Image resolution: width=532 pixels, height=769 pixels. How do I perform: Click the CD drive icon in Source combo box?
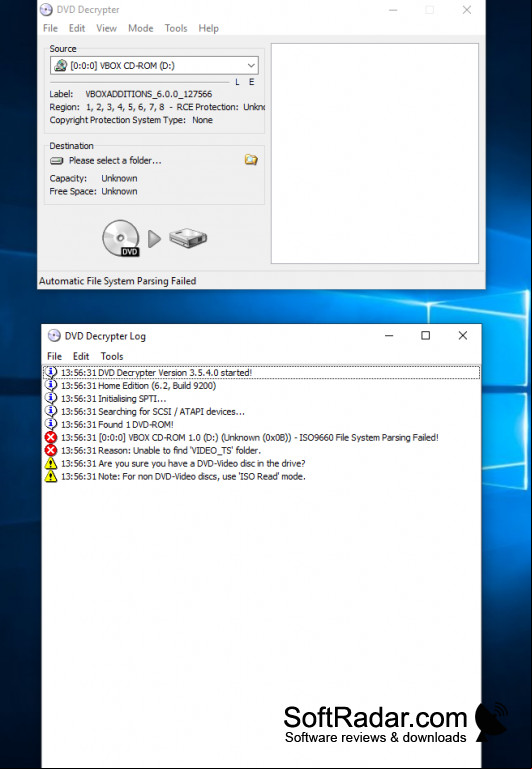(61, 65)
